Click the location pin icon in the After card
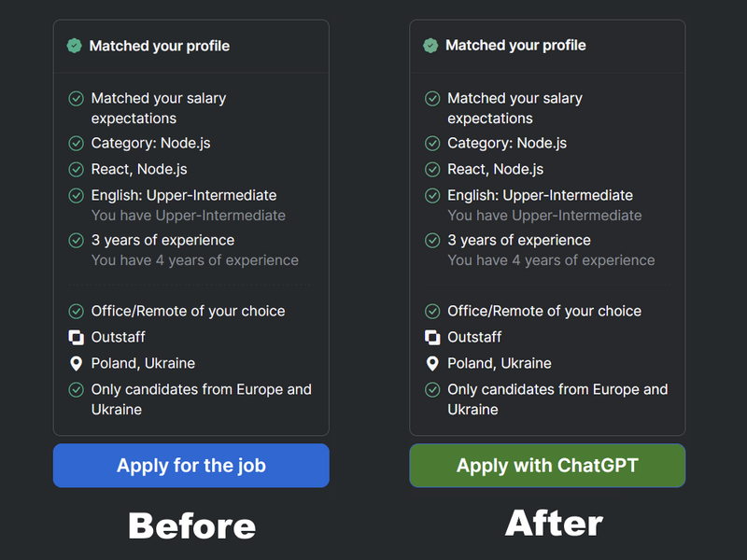 [x=432, y=363]
